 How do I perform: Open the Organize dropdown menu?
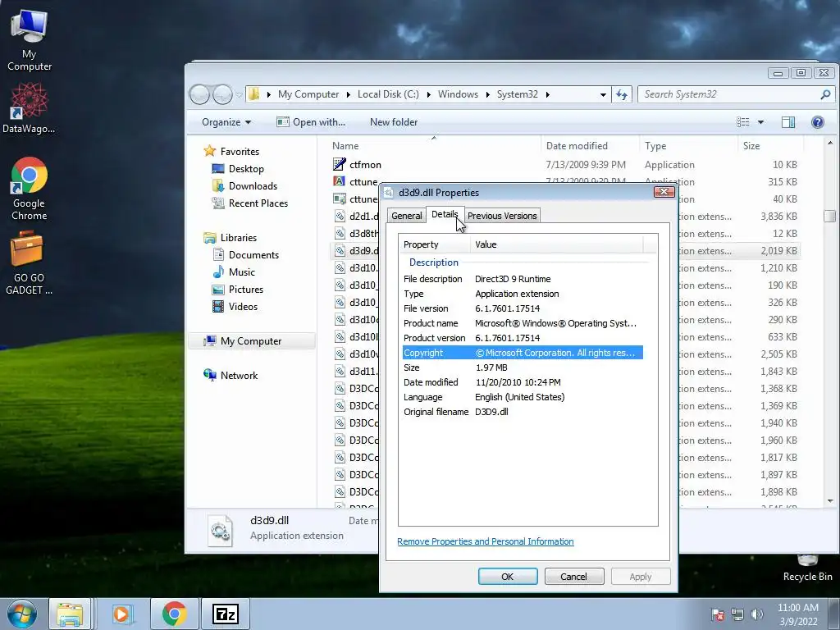226,122
